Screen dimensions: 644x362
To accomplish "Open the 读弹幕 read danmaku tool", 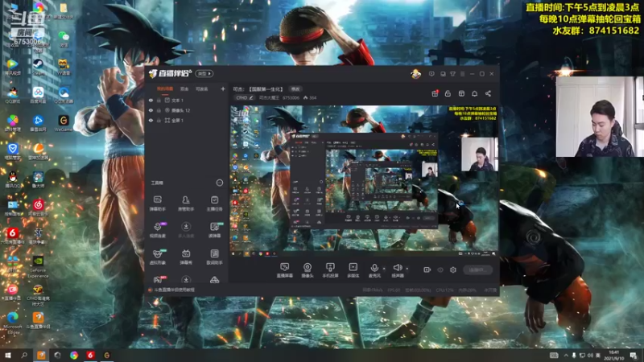I will (x=214, y=230).
